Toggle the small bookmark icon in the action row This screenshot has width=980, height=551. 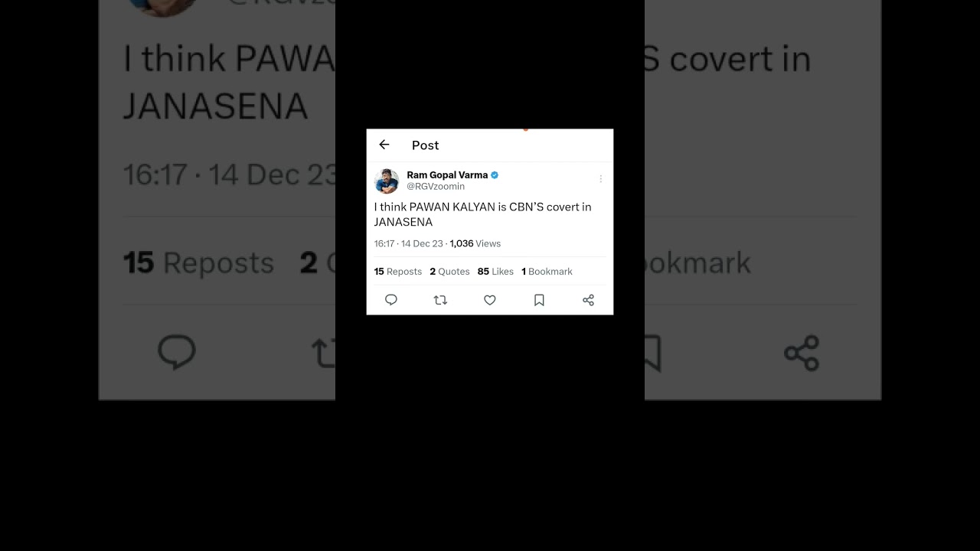539,300
